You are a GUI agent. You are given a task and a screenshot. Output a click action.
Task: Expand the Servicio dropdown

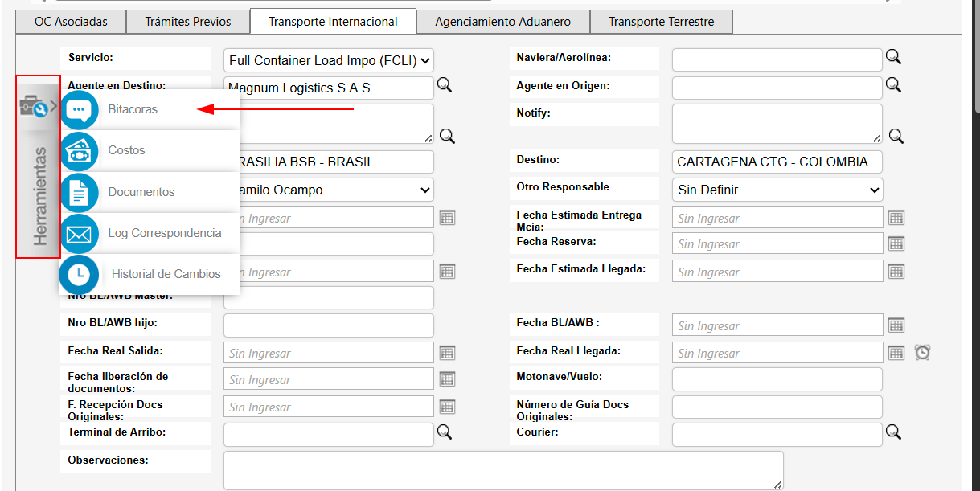pos(329,60)
